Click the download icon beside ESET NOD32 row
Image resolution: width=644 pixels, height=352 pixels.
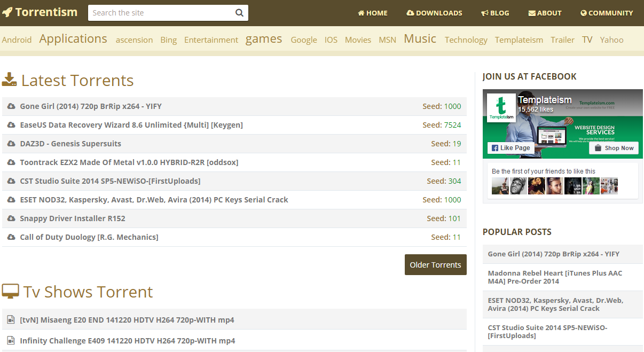click(x=11, y=200)
